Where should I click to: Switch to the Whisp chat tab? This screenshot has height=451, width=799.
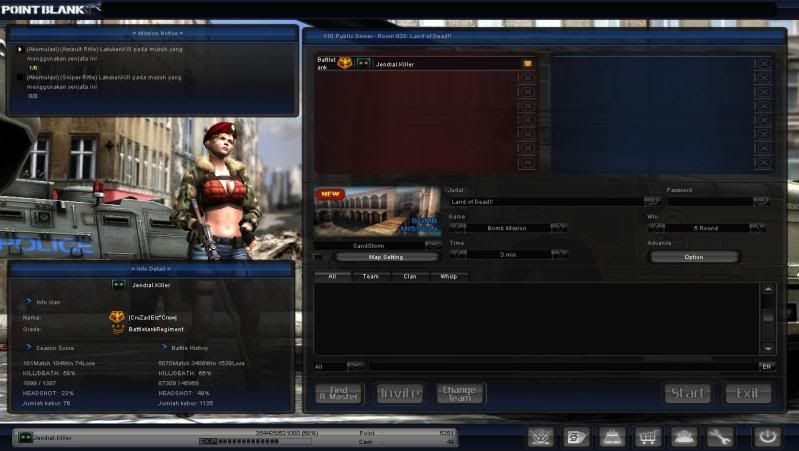click(x=448, y=276)
